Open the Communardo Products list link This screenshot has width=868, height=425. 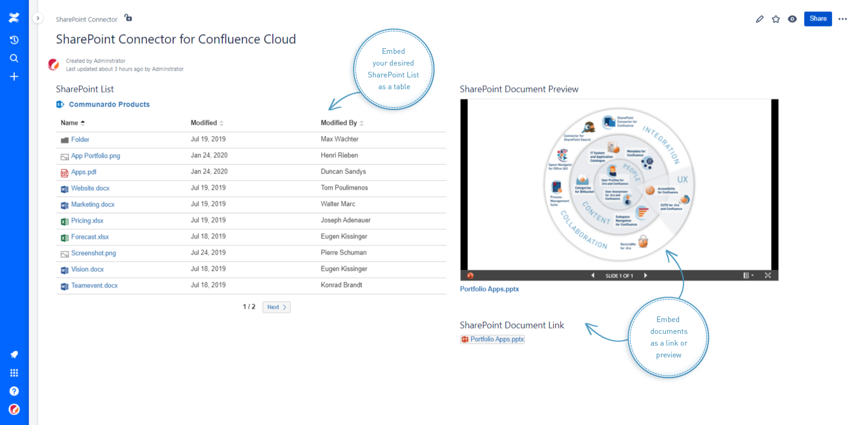[109, 104]
